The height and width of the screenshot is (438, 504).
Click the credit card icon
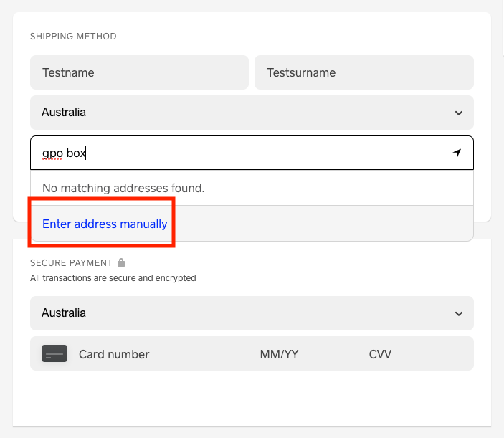pyautogui.click(x=54, y=353)
